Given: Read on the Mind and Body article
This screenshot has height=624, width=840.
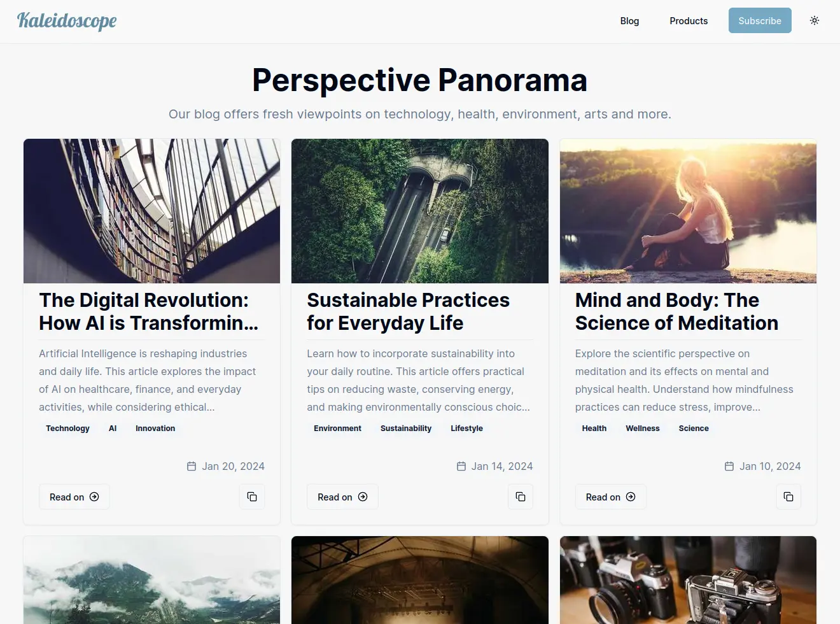Looking at the screenshot, I should coord(611,497).
